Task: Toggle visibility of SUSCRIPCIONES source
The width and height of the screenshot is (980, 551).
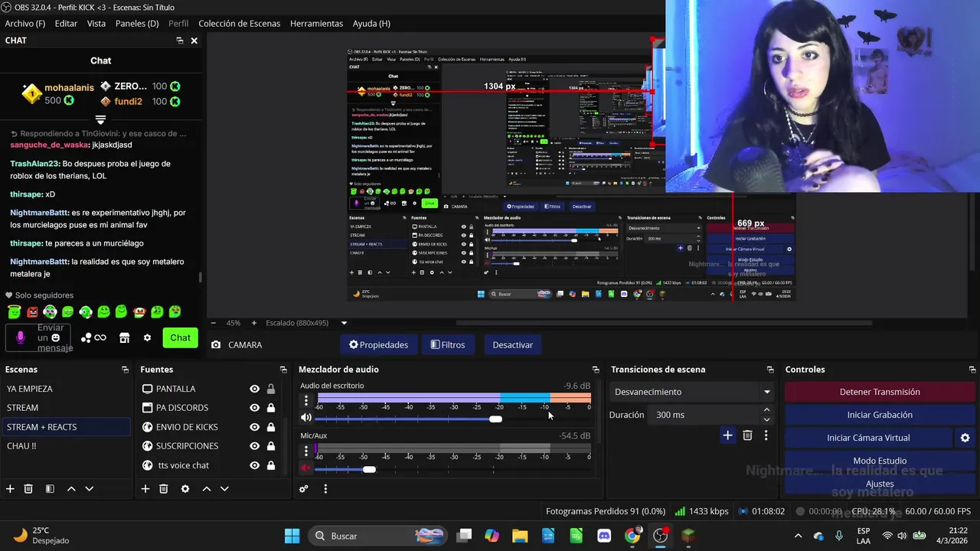Action: (x=254, y=446)
